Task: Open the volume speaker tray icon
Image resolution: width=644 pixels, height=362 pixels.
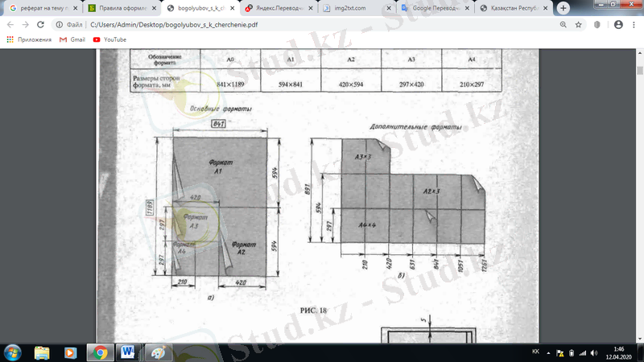Action: click(594, 353)
